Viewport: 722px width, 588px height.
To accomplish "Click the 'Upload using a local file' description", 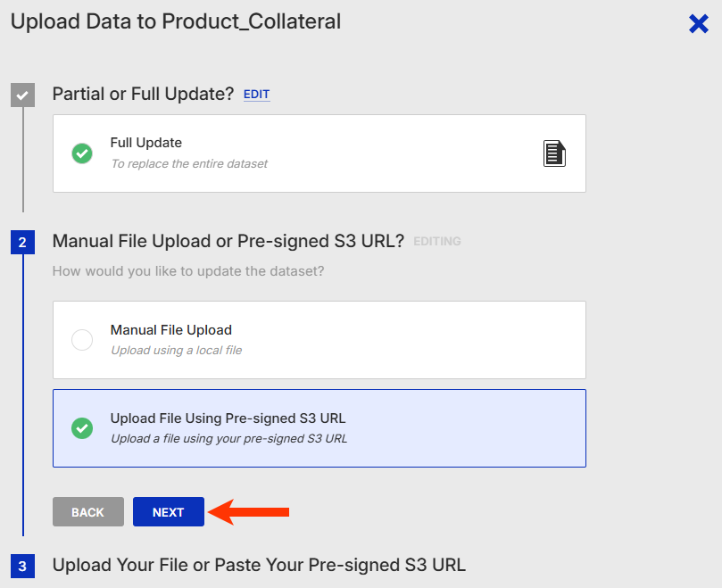I will tap(176, 351).
